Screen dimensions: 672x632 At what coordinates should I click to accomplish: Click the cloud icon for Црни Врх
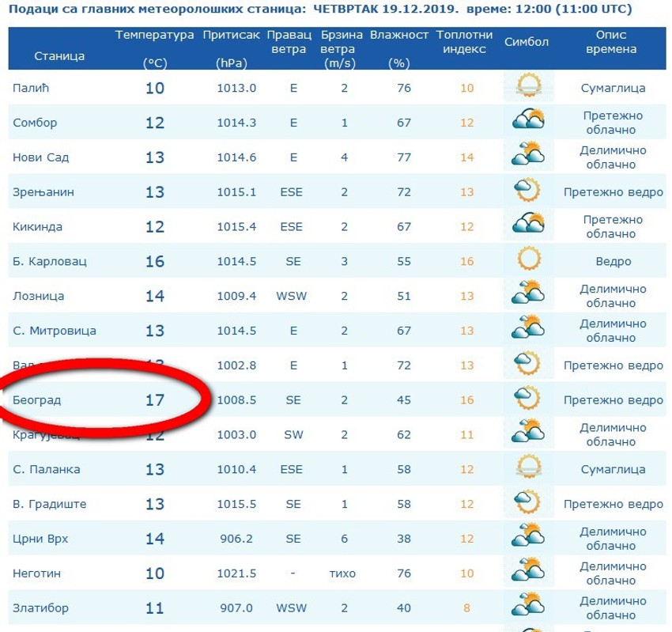coord(527,538)
